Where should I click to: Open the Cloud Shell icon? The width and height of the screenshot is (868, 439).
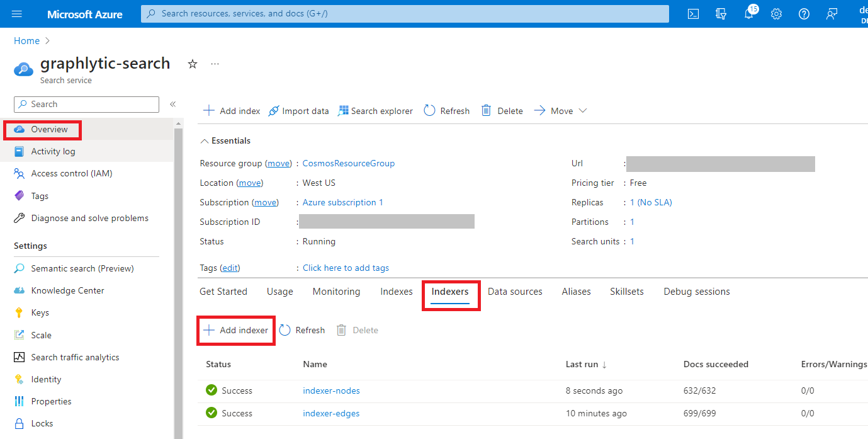point(693,14)
